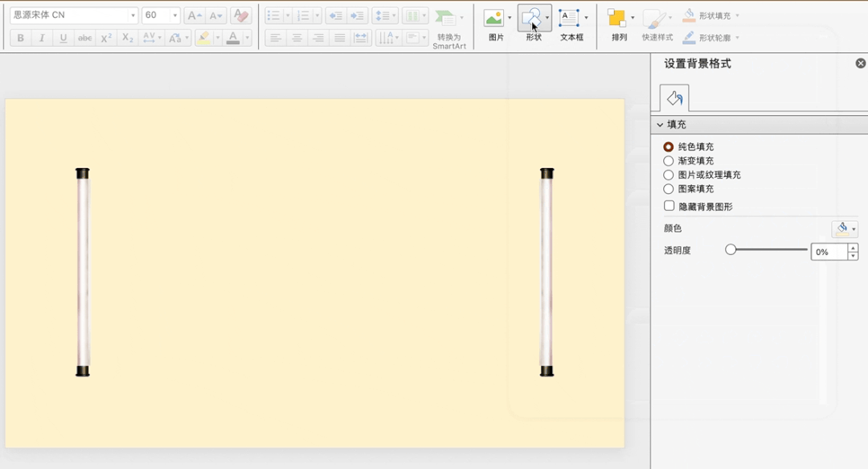Clear all text formatting

pyautogui.click(x=241, y=15)
